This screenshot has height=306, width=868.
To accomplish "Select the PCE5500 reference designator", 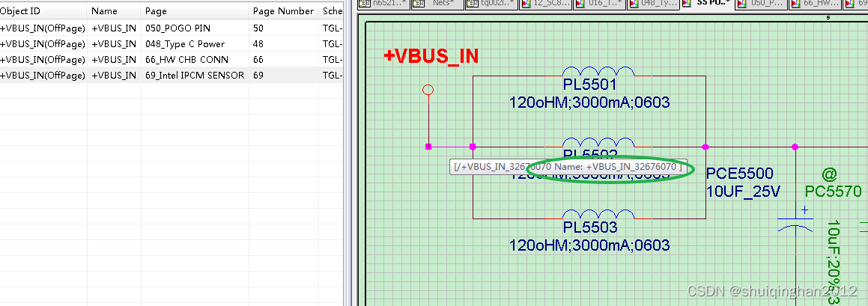I will point(739,174).
